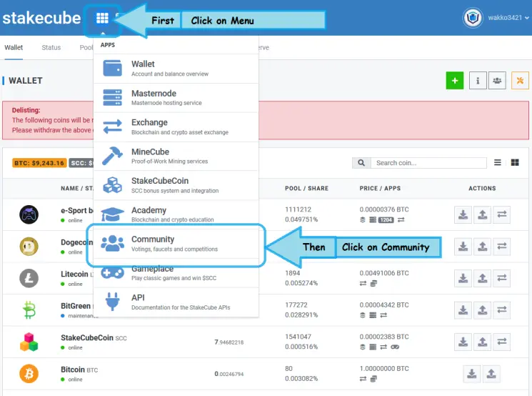This screenshot has width=532, height=396.
Task: Click the Masternode server icon
Action: [x=112, y=97]
